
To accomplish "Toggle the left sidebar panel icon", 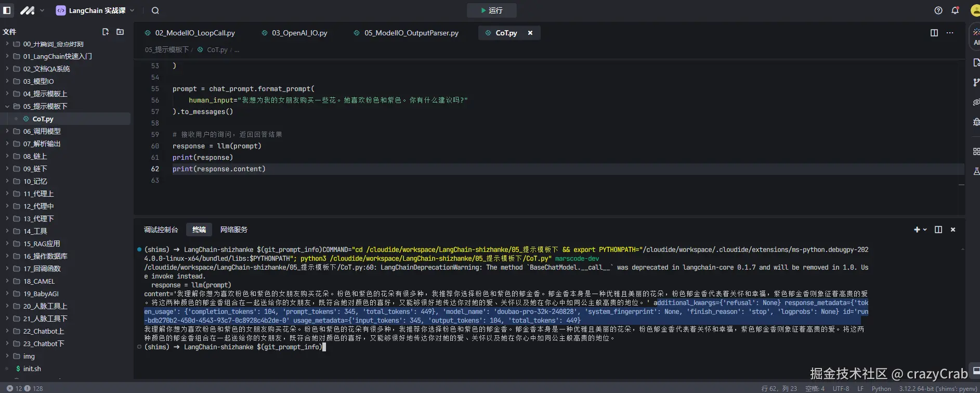I will (7, 10).
